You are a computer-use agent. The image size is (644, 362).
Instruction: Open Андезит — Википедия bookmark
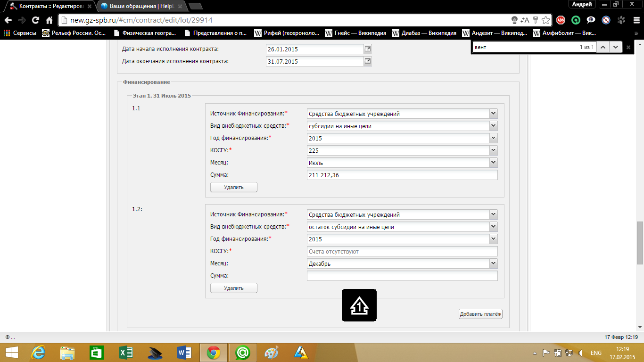495,33
